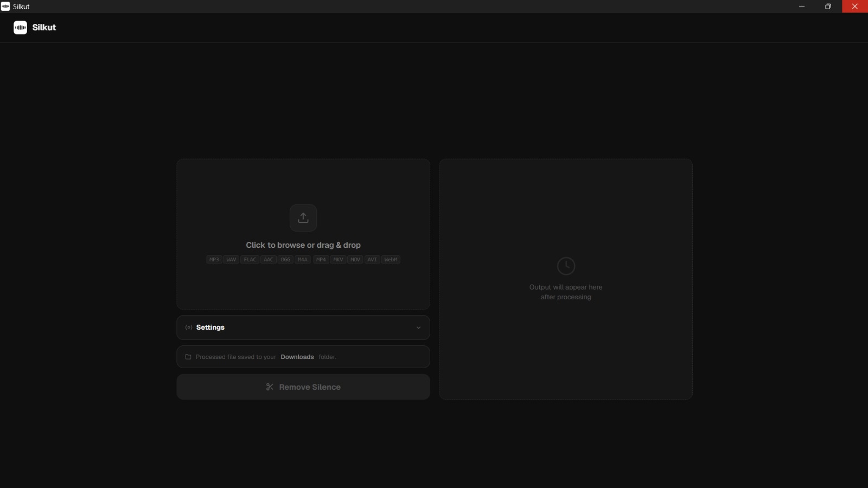Open the Downloads folder link
The image size is (868, 488).
[297, 357]
